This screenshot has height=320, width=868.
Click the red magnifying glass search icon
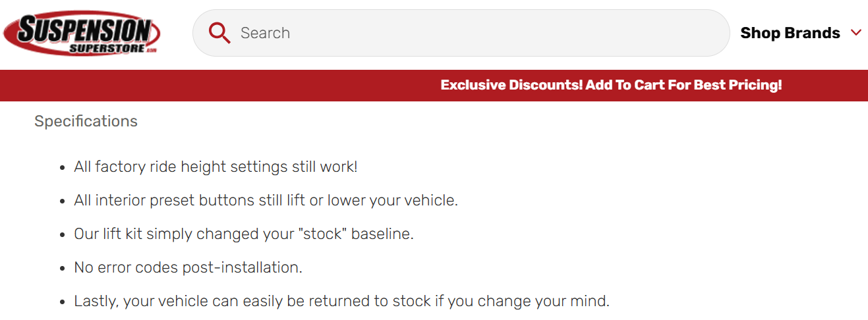219,33
